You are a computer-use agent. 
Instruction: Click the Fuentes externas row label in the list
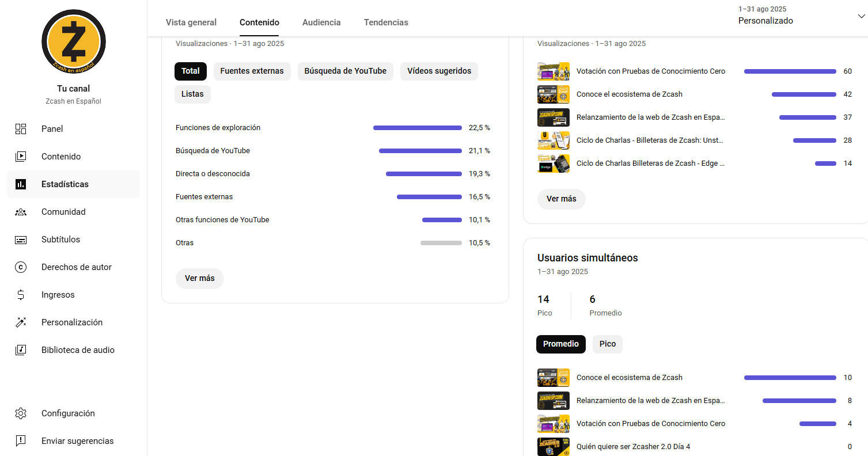point(204,197)
